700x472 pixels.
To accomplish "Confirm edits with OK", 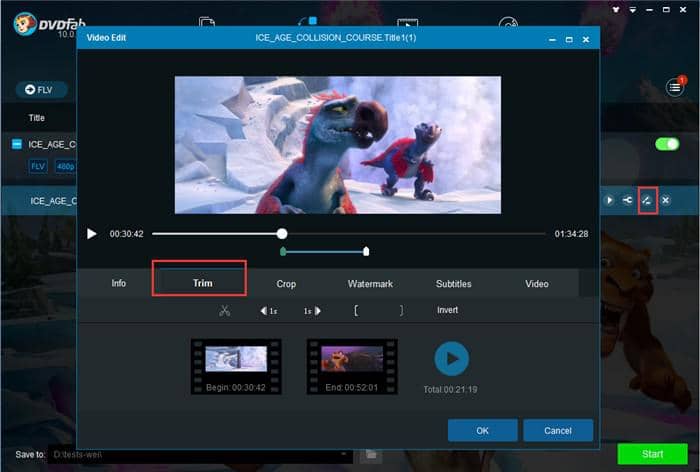I will 483,430.
